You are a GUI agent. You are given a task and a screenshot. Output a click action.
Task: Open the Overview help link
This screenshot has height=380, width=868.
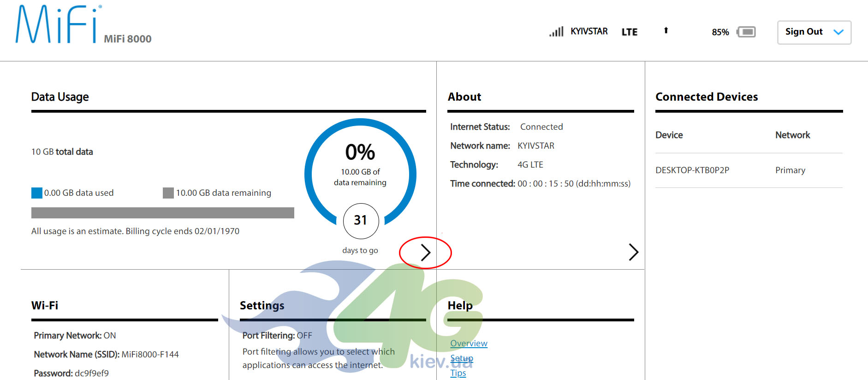[469, 344]
